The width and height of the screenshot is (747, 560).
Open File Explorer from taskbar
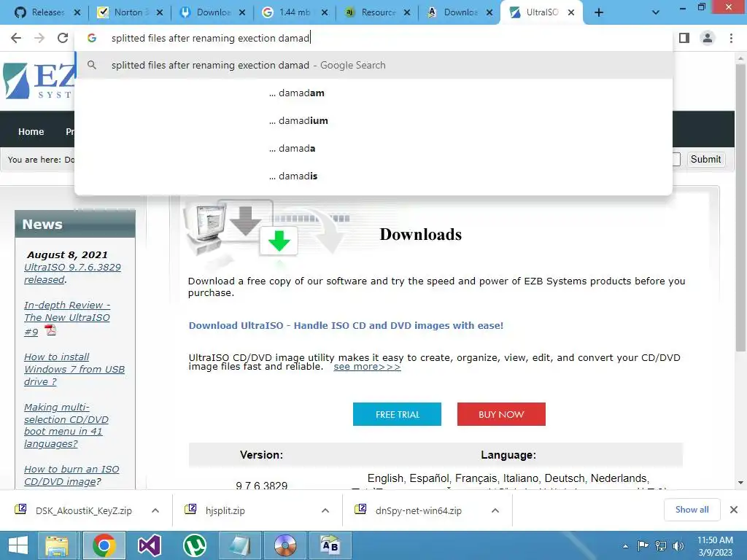[57, 545]
